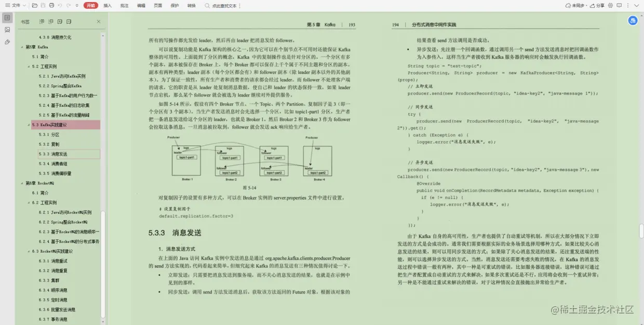Screen dimensions: 644x325
Task: Click the blue floating assistant button
Action: tap(633, 21)
